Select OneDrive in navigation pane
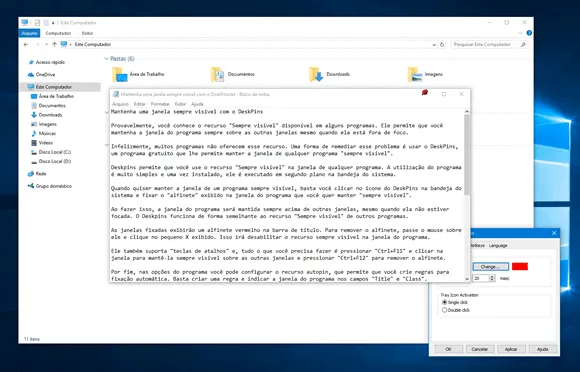 coord(45,75)
